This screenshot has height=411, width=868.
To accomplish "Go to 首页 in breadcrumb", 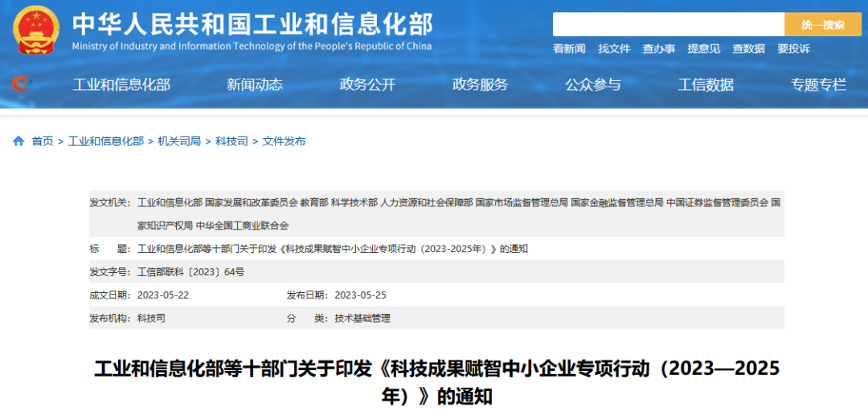I will click(42, 141).
